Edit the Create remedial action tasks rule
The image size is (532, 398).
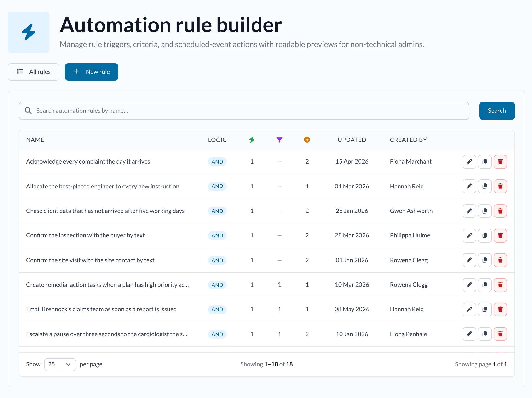469,285
